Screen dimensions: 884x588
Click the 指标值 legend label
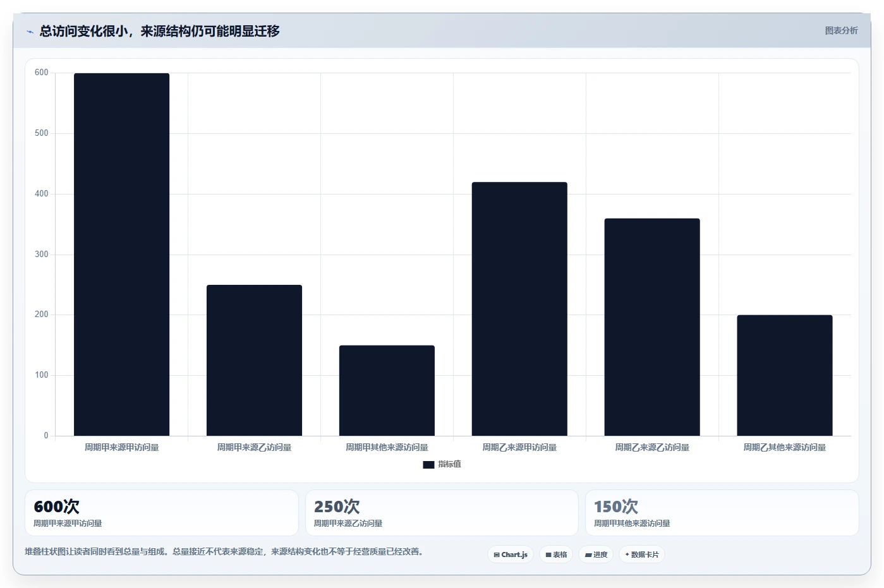coord(450,464)
